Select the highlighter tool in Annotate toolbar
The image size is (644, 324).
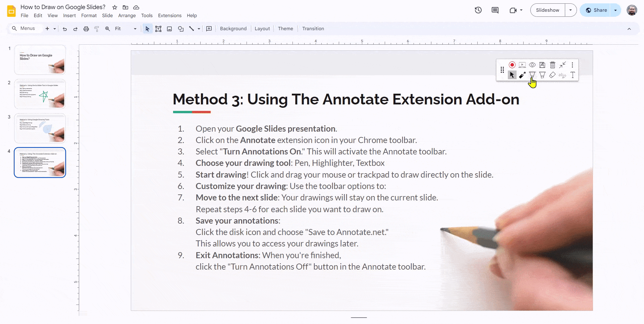click(543, 75)
